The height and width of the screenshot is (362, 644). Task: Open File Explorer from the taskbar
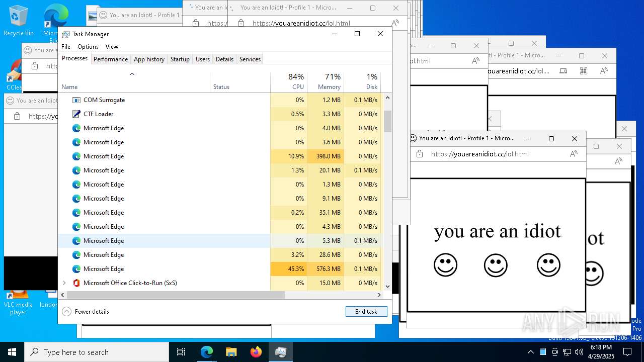click(x=231, y=352)
